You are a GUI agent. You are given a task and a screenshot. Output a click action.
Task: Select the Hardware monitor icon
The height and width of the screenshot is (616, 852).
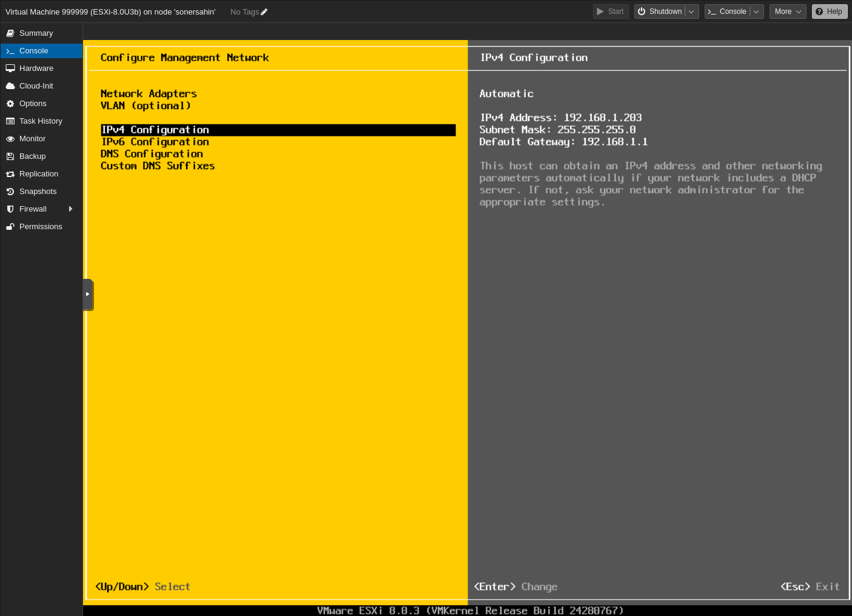[10, 69]
